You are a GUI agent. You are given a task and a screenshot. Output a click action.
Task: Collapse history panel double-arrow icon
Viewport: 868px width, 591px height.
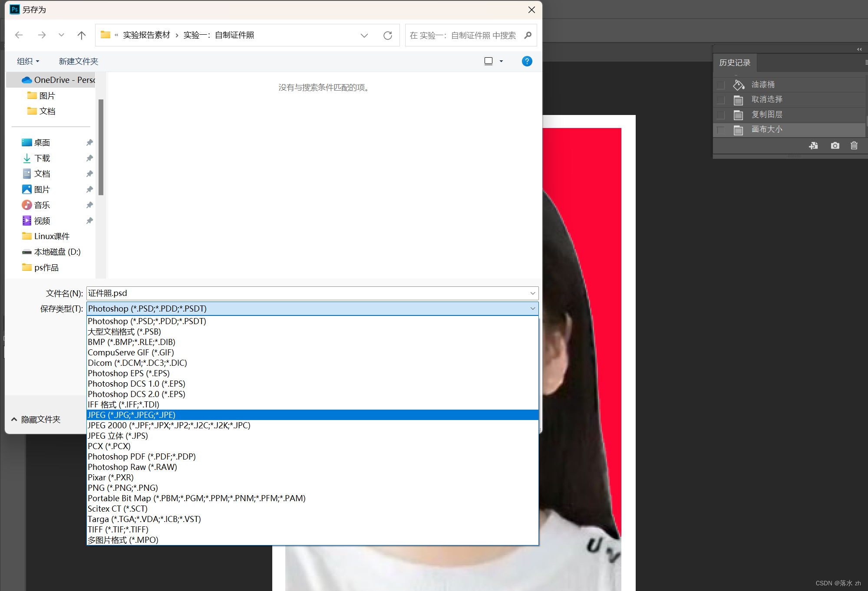click(859, 49)
